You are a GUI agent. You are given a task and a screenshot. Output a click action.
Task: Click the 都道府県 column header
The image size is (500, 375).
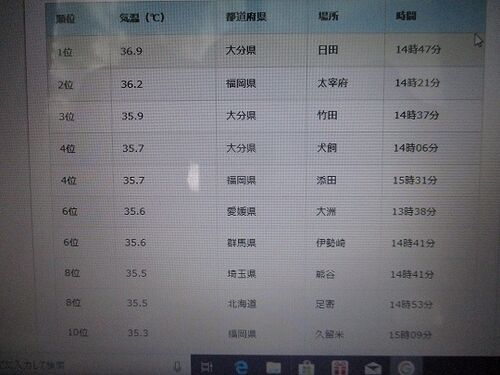pyautogui.click(x=246, y=16)
